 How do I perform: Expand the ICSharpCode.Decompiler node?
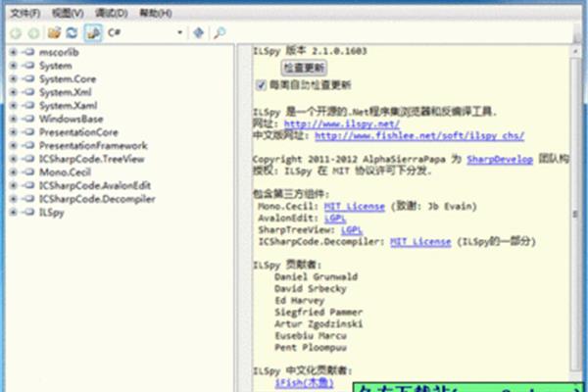(13, 199)
